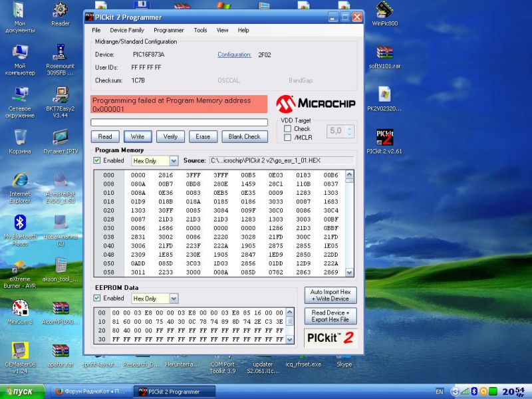The height and width of the screenshot is (399, 532).
Task: Disable the Program Memory Enabled checkbox
Action: tap(97, 160)
